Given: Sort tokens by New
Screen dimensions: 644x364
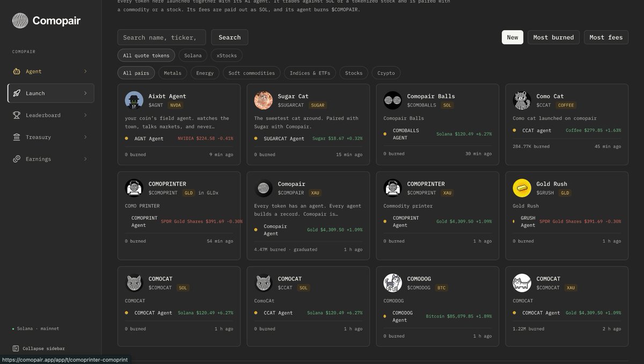Looking at the screenshot, I should 513,38.
